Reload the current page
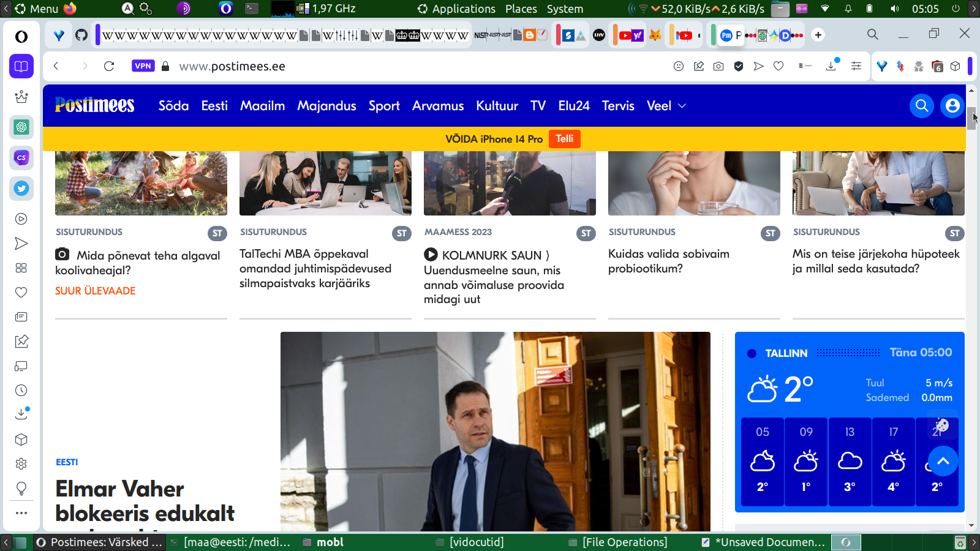The height and width of the screenshot is (551, 980). (109, 66)
